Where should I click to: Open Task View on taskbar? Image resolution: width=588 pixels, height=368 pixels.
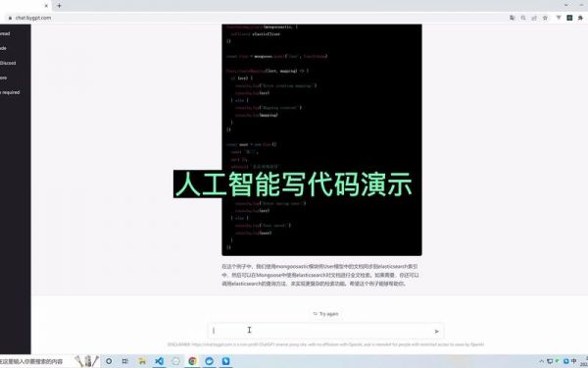click(125, 361)
